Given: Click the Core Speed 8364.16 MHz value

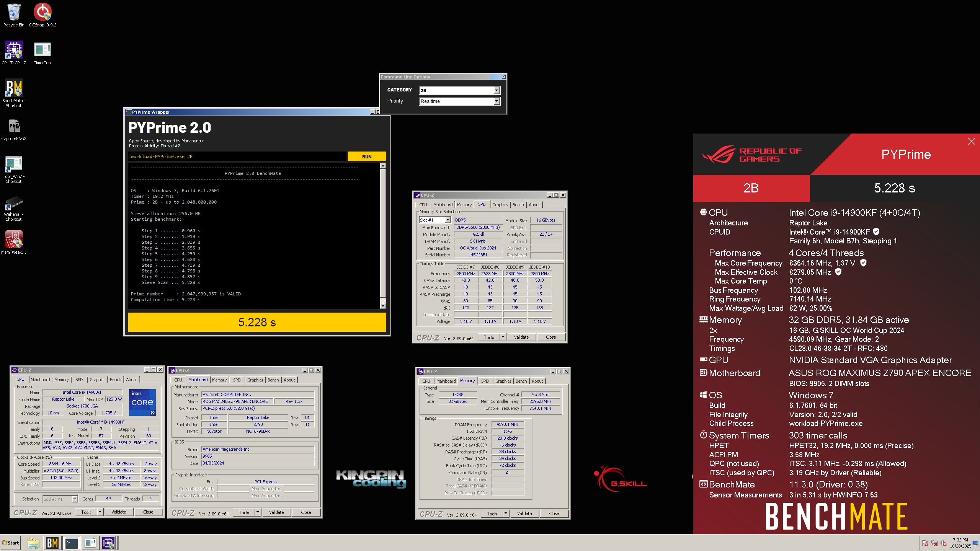Looking at the screenshot, I should tap(61, 464).
